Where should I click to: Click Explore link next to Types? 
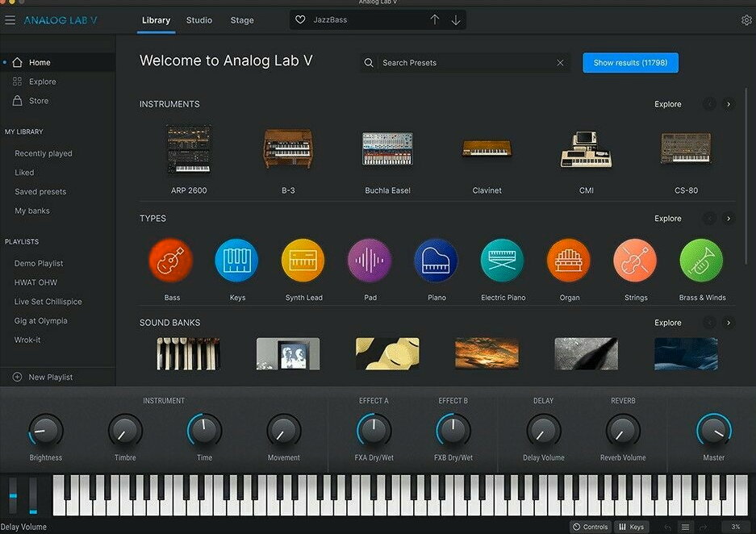pos(668,219)
